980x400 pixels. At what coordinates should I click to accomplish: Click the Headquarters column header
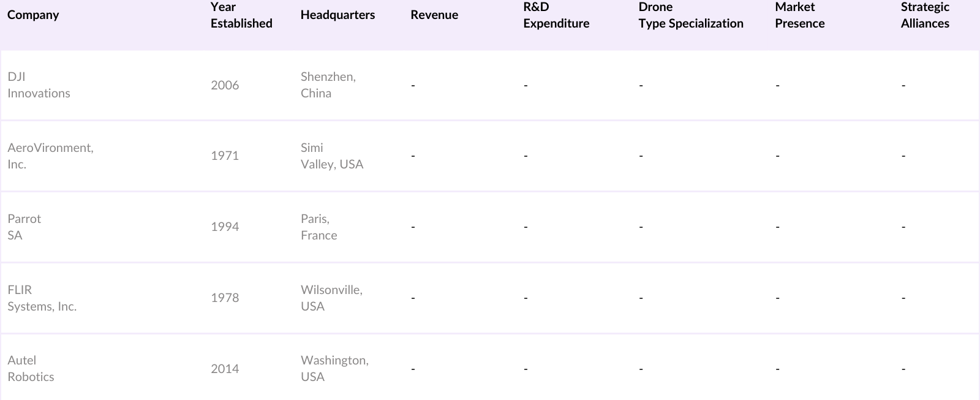[337, 15]
